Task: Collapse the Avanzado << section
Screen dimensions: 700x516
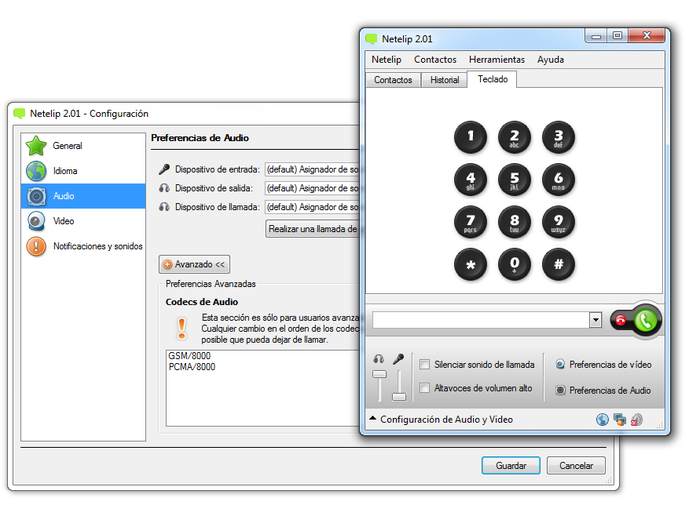Action: (194, 264)
